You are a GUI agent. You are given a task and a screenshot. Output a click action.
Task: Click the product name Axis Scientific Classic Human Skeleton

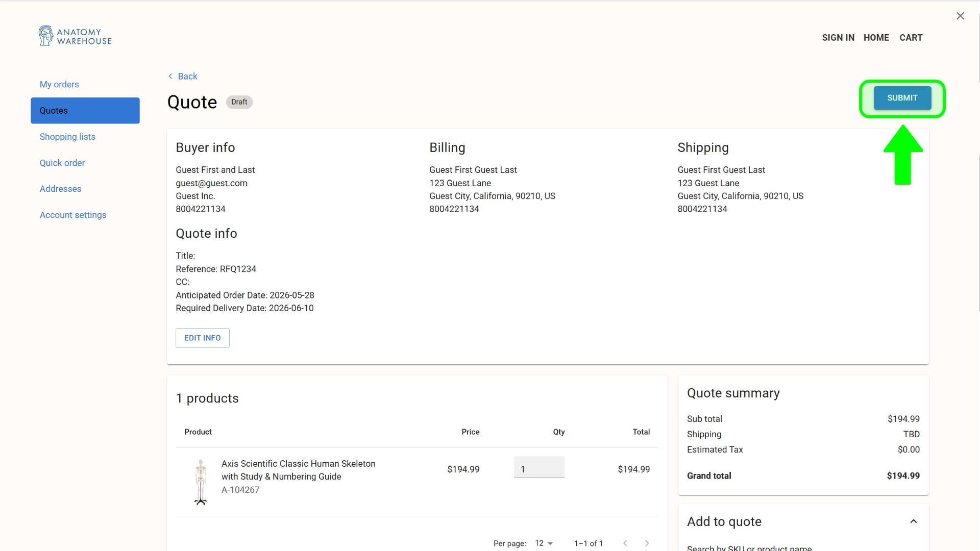[299, 470]
